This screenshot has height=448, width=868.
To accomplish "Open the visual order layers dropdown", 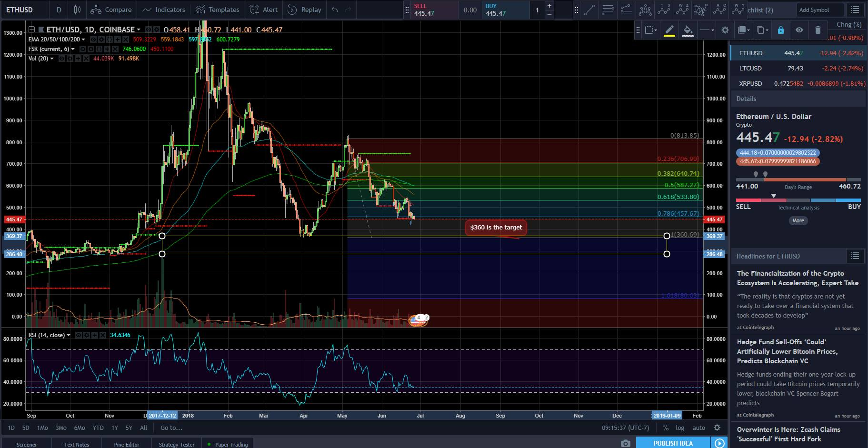I will click(x=743, y=30).
